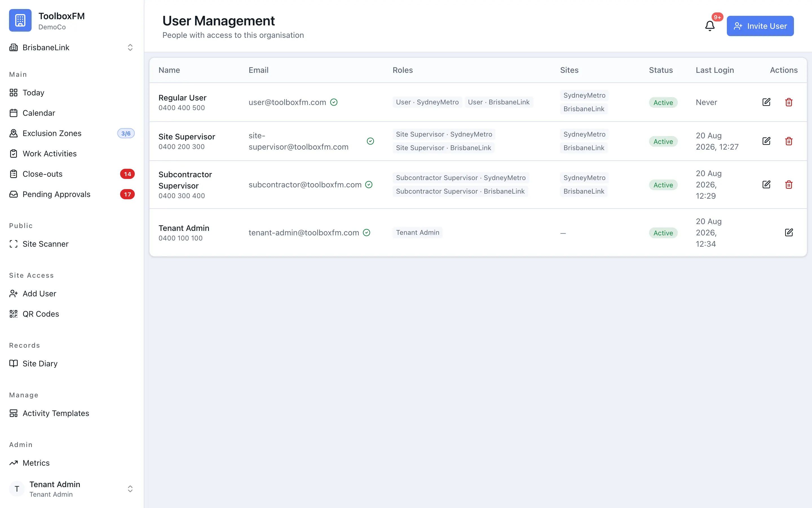Click the Name column header
Viewport: 812px width, 508px height.
pos(169,70)
